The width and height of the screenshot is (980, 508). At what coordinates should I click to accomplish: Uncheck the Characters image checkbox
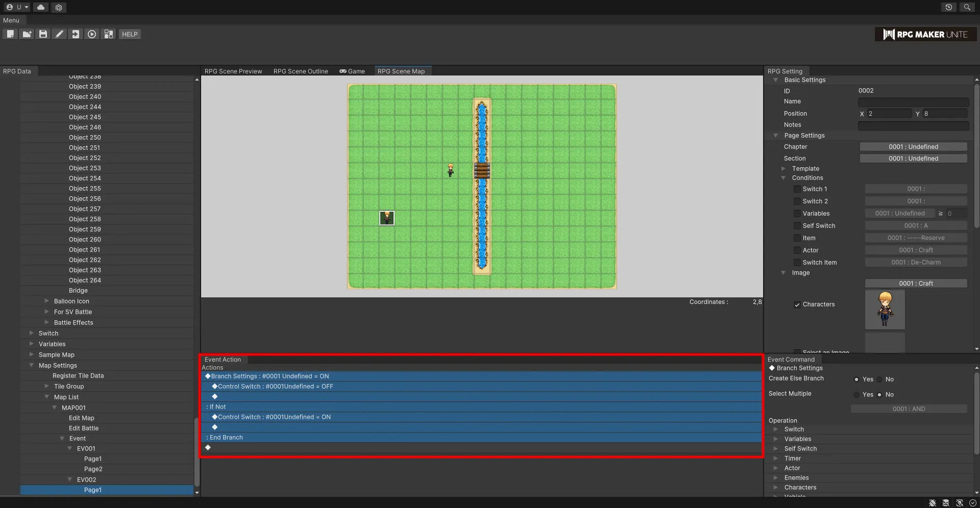pyautogui.click(x=797, y=305)
